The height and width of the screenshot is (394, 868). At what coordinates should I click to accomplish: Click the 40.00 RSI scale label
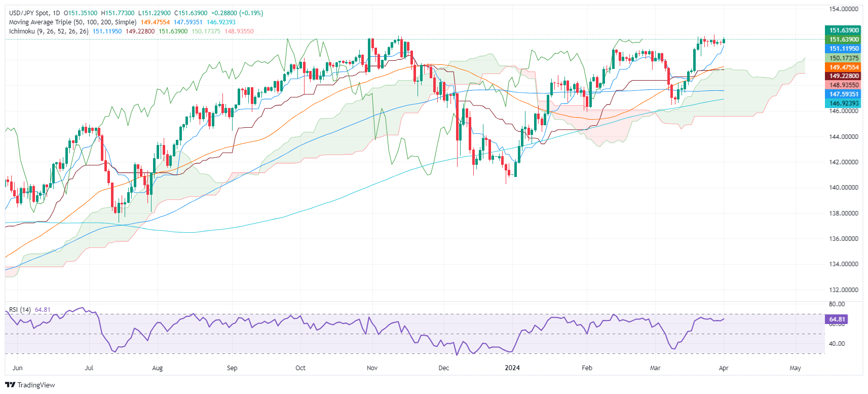[837, 343]
